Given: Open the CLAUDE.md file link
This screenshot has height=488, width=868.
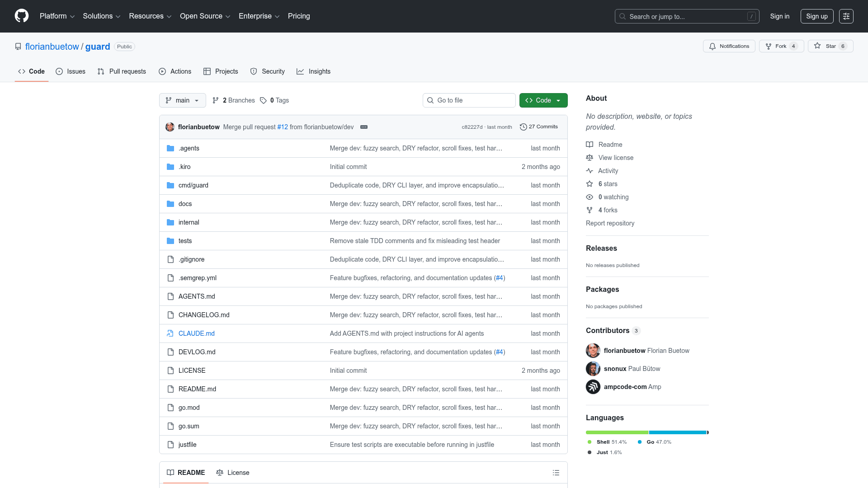Looking at the screenshot, I should (196, 333).
